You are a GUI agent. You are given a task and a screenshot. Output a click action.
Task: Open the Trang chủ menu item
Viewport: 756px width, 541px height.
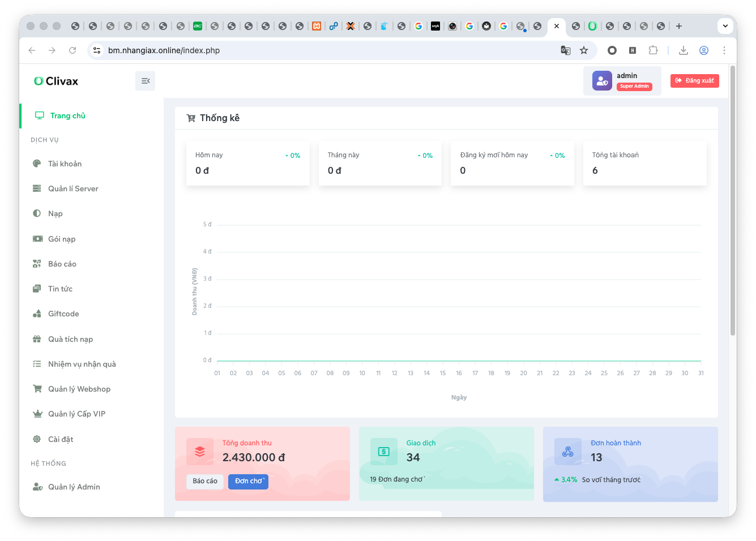67,115
